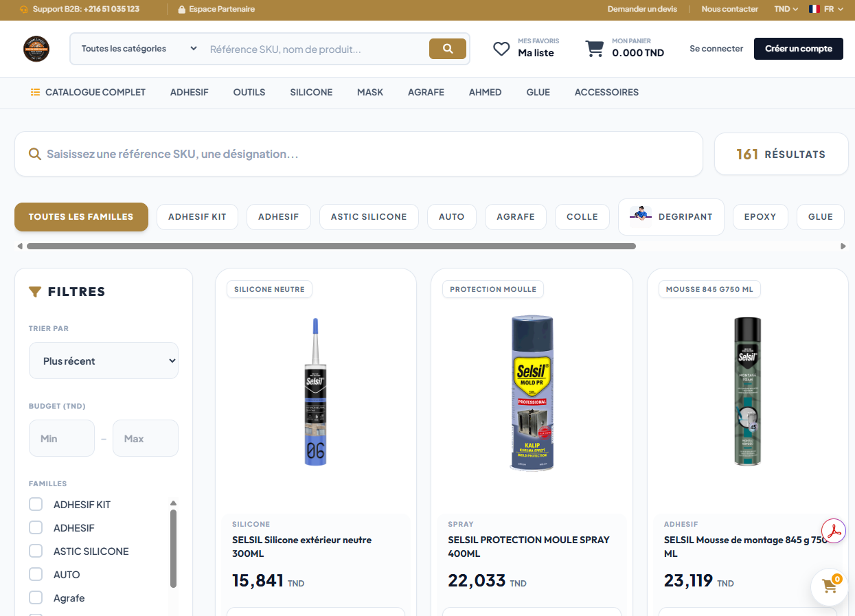Click the orange search magnifier button
Image resolution: width=855 pixels, height=616 pixels.
448,49
